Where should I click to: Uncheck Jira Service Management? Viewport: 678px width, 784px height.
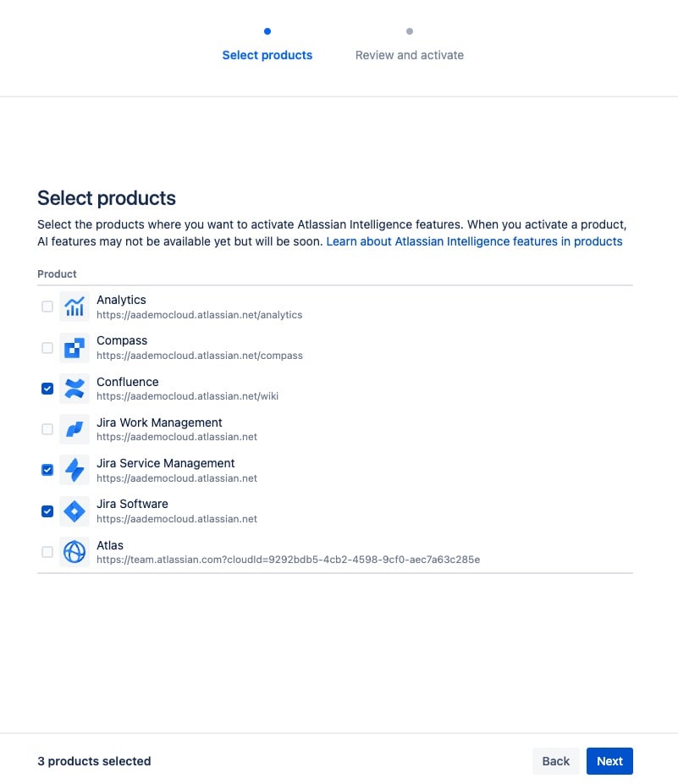click(47, 470)
